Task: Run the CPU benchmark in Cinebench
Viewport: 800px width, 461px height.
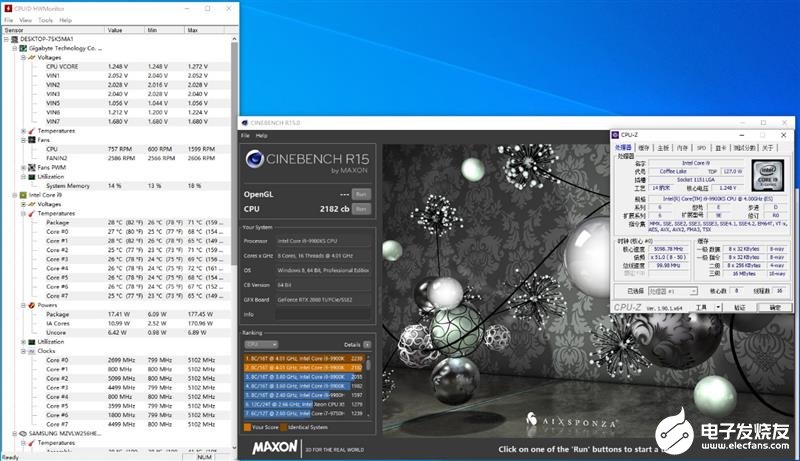Action: (x=361, y=209)
